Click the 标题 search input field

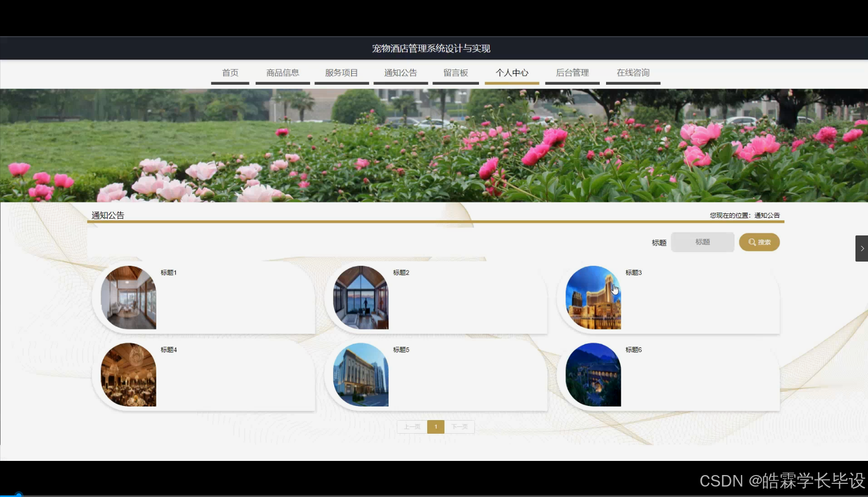703,242
